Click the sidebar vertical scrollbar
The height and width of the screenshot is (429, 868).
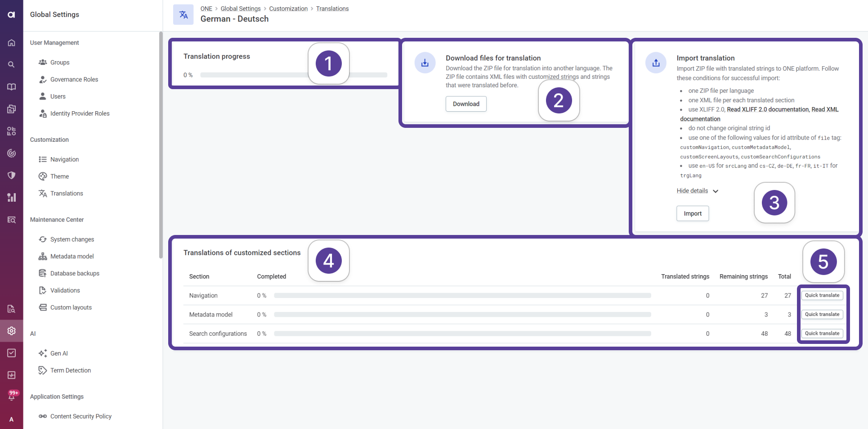[161, 144]
